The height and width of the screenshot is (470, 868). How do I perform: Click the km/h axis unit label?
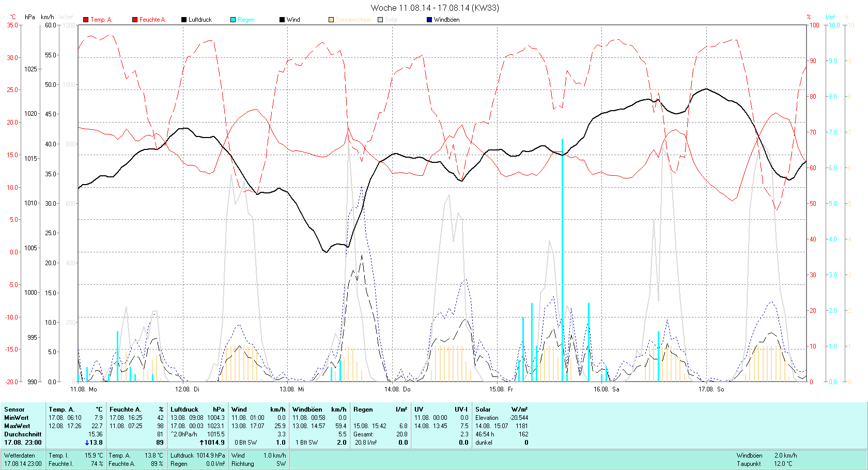pyautogui.click(x=48, y=17)
